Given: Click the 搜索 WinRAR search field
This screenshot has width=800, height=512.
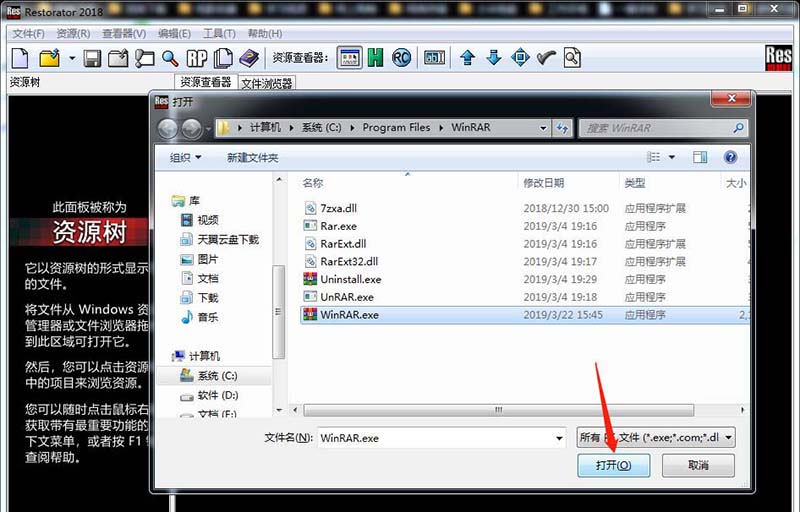Looking at the screenshot, I should click(x=663, y=128).
